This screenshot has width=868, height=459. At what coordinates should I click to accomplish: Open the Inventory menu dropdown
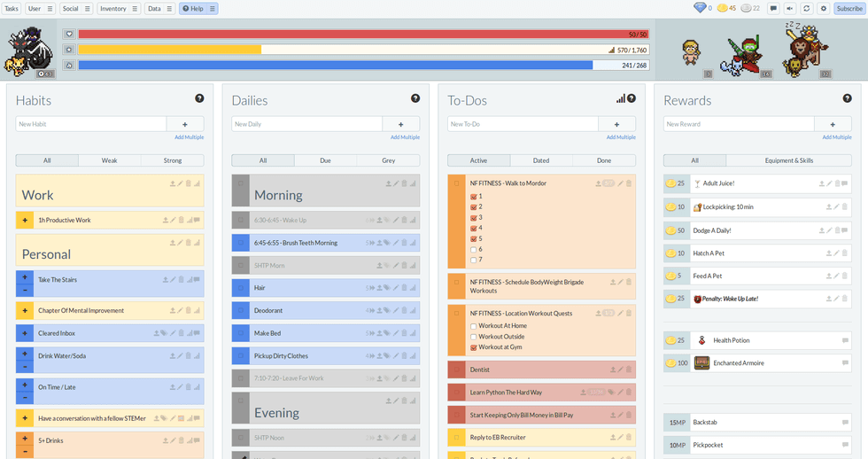[119, 8]
